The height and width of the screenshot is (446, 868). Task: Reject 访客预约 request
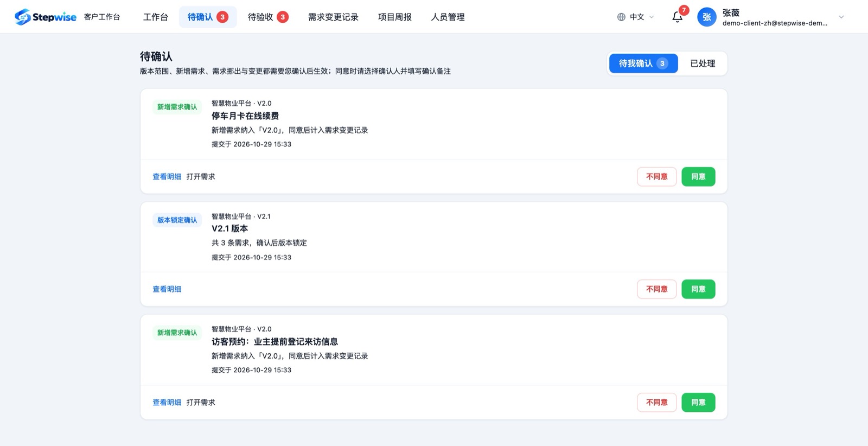656,402
